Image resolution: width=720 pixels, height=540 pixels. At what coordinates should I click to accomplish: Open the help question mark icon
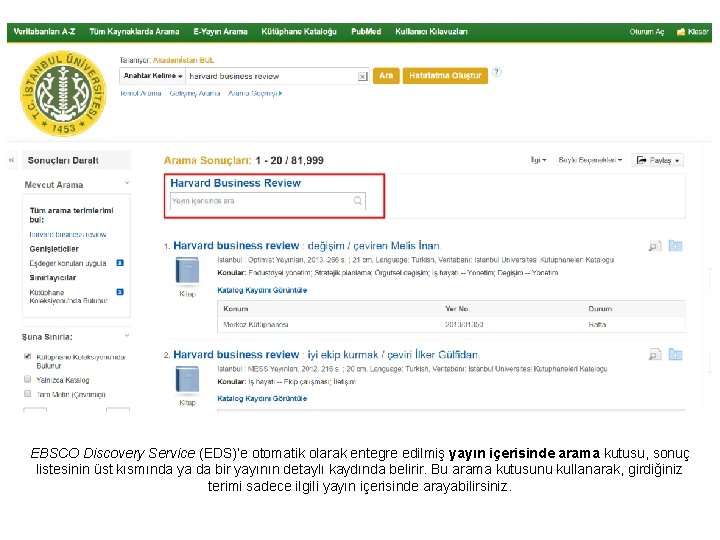(x=496, y=72)
